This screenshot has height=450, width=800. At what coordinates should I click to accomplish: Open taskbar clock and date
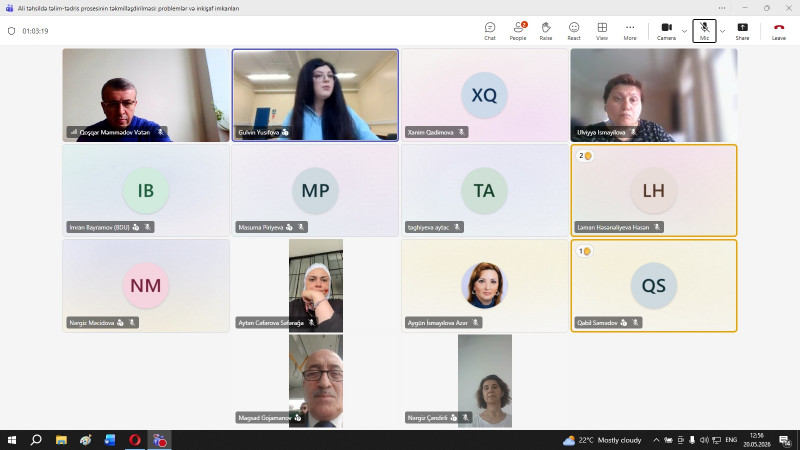757,440
